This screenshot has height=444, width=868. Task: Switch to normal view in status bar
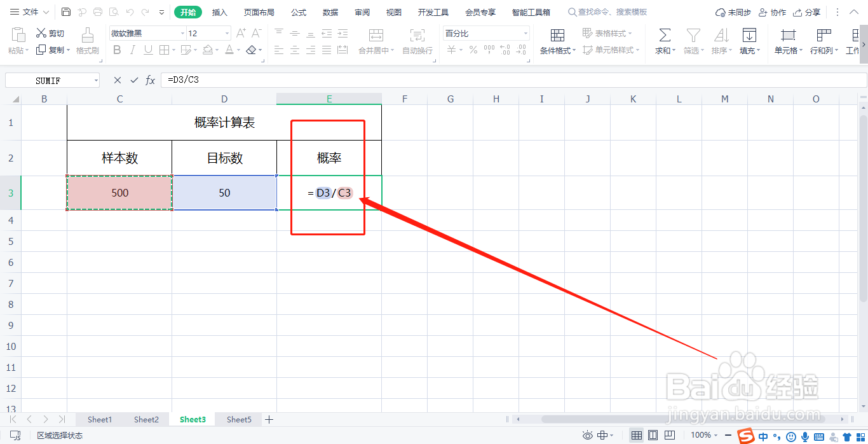(636, 436)
